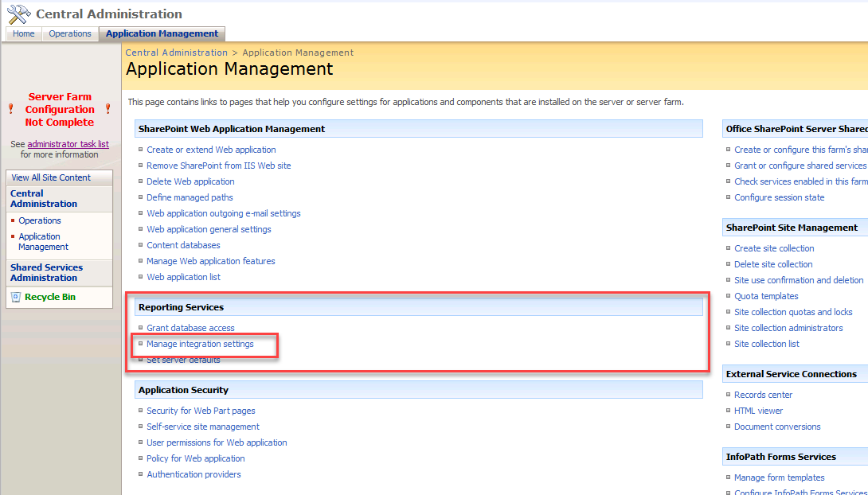Open Web application list
Screen dimensions: 868x495
183,277
